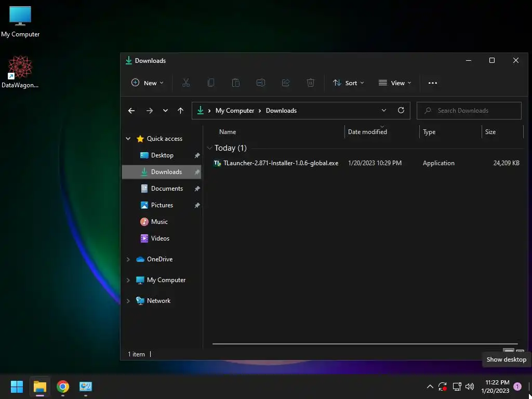This screenshot has height=399, width=532.
Task: Show hidden system tray icons
Action: click(x=430, y=387)
